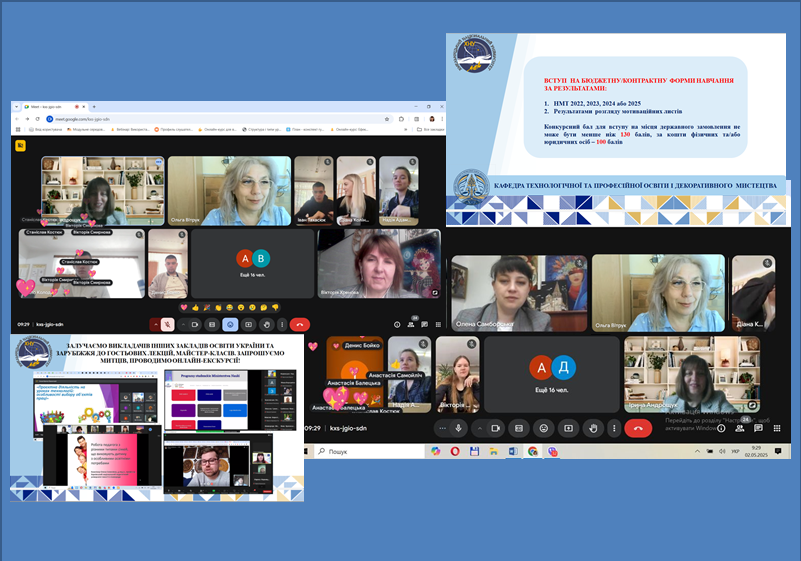This screenshot has width=801, height=561.
Task: Open the А Д sixteen more participants tile
Action: point(552,374)
